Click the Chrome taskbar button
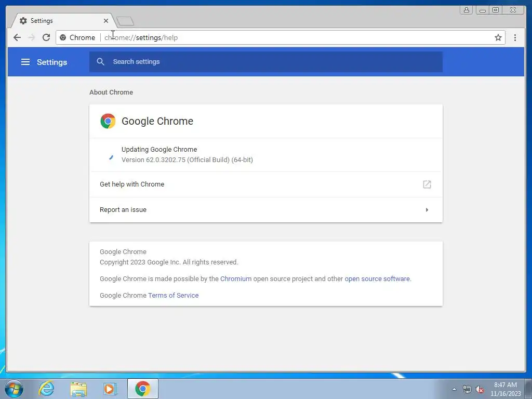 [143, 389]
